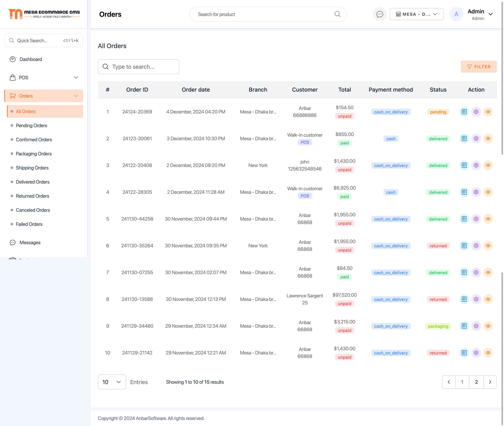Go to Delivered Orders
The height and width of the screenshot is (426, 504).
tap(33, 182)
